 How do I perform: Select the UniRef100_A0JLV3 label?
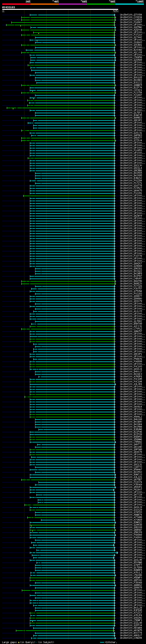click(131, 311)
